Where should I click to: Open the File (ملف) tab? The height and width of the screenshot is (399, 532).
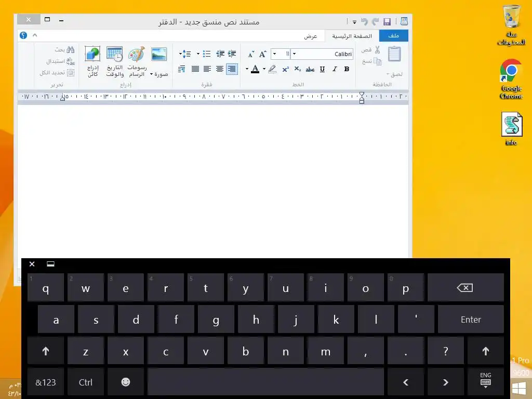394,36
